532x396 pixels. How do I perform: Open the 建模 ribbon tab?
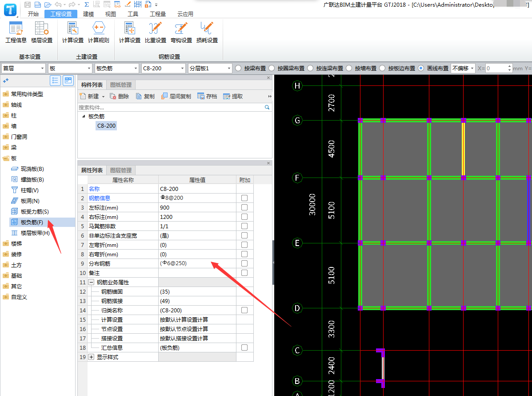[x=88, y=14]
